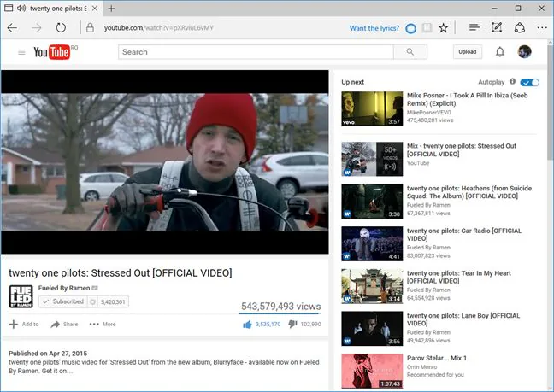Open the YouTube hamburger guide menu
The height and width of the screenshot is (392, 554).
tap(21, 52)
